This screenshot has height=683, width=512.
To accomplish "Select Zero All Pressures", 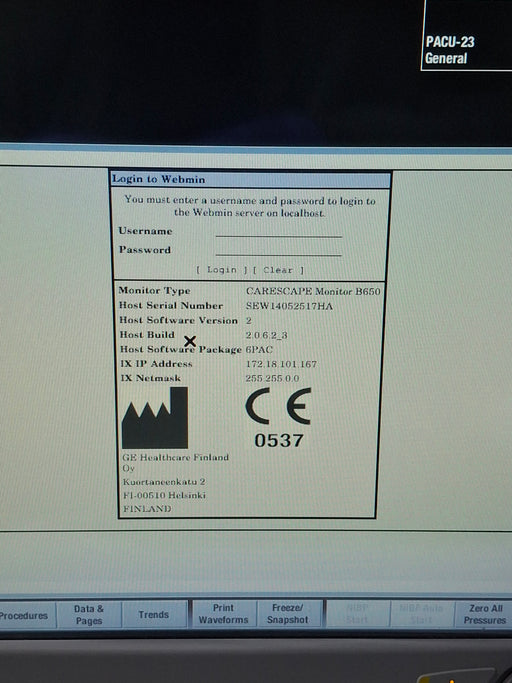I will click(485, 614).
